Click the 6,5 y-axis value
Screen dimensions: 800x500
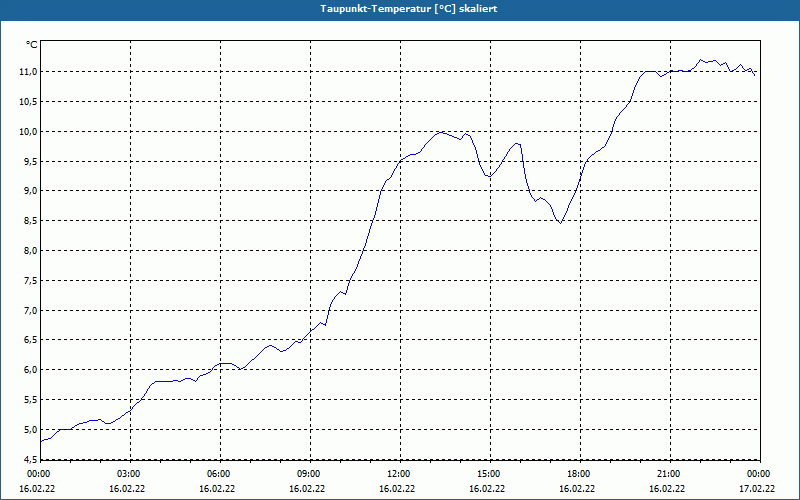[x=31, y=340]
